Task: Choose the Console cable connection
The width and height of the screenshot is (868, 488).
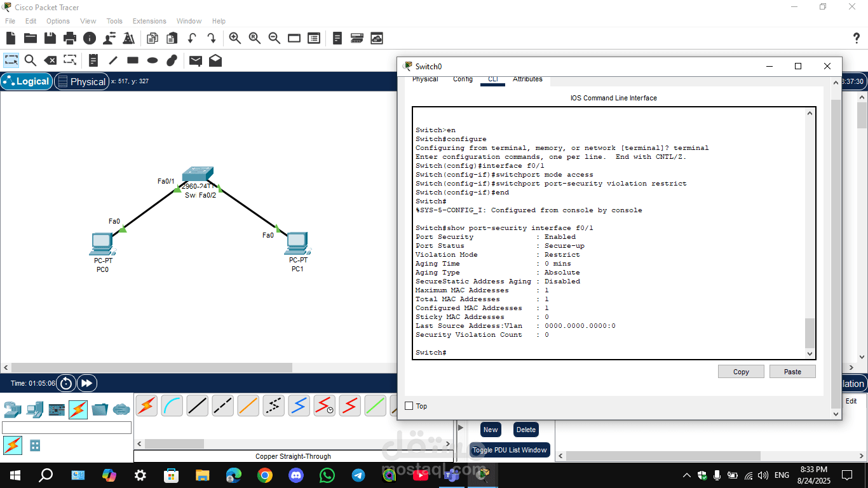Action: coord(172,405)
